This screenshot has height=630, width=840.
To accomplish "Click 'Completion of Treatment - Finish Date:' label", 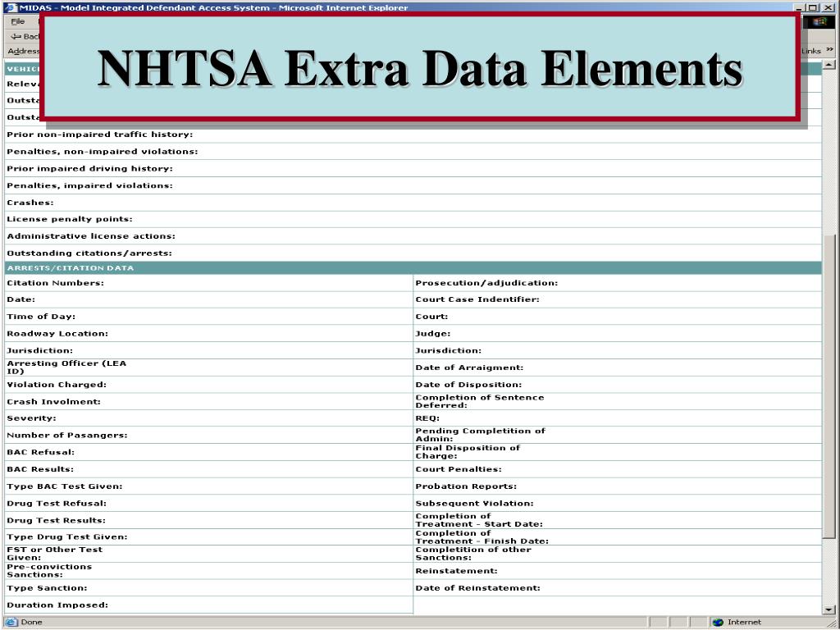I will 482,537.
